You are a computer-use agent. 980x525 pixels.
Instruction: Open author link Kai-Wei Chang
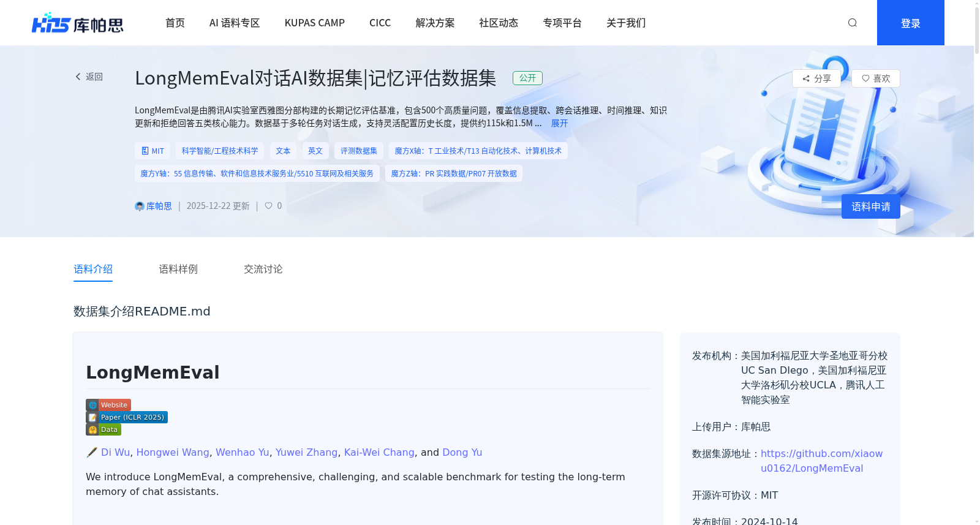point(379,452)
